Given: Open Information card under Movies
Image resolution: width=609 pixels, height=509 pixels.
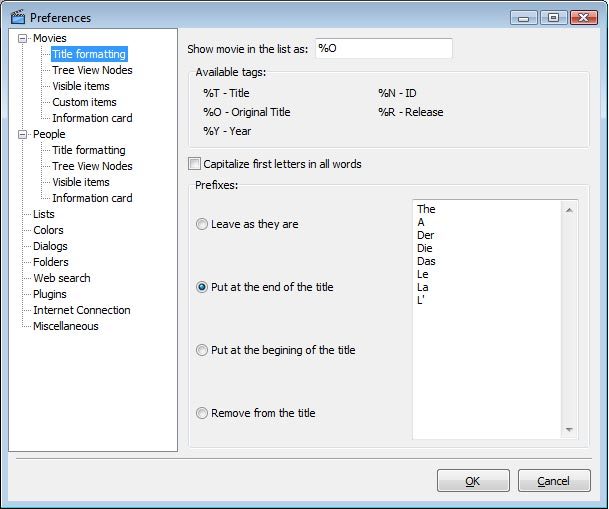Looking at the screenshot, I should click(92, 118).
